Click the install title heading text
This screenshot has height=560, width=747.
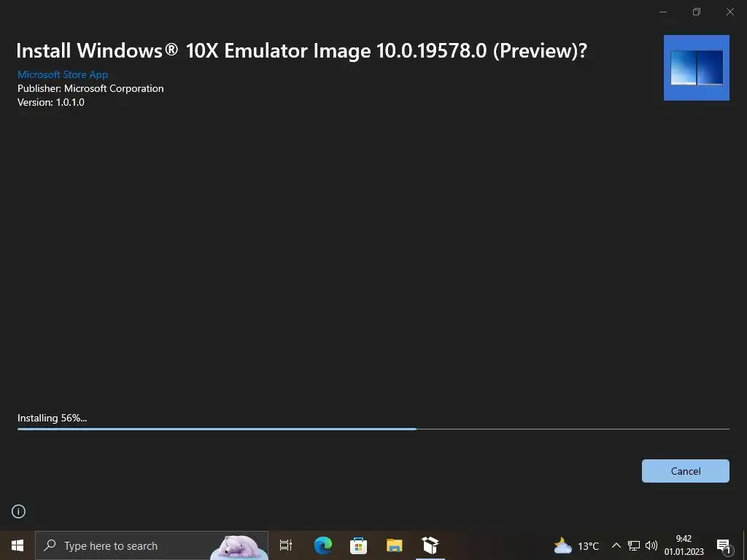coord(301,51)
